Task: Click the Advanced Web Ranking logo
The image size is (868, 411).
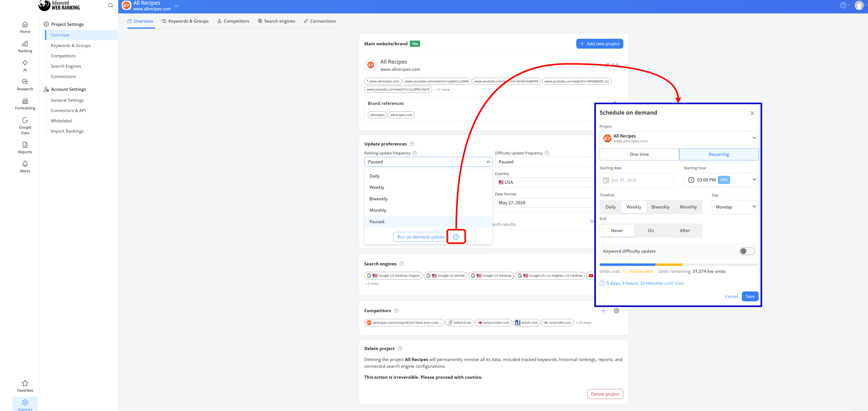Action: (x=59, y=5)
